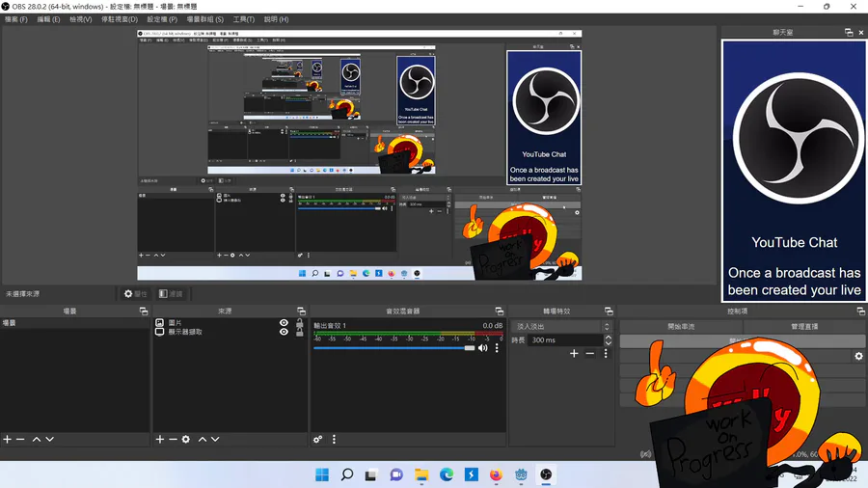Open the 檢視 (V) menu
868x488 pixels.
point(80,19)
